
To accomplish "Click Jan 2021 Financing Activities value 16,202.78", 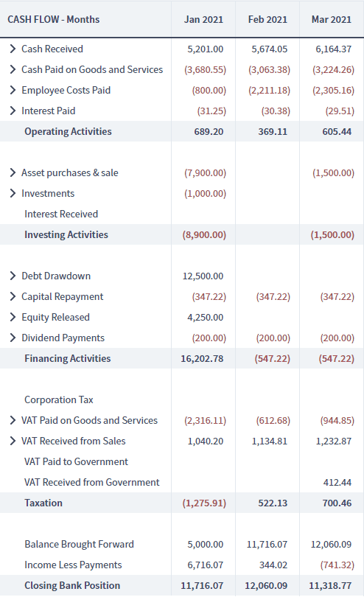I will point(202,359).
